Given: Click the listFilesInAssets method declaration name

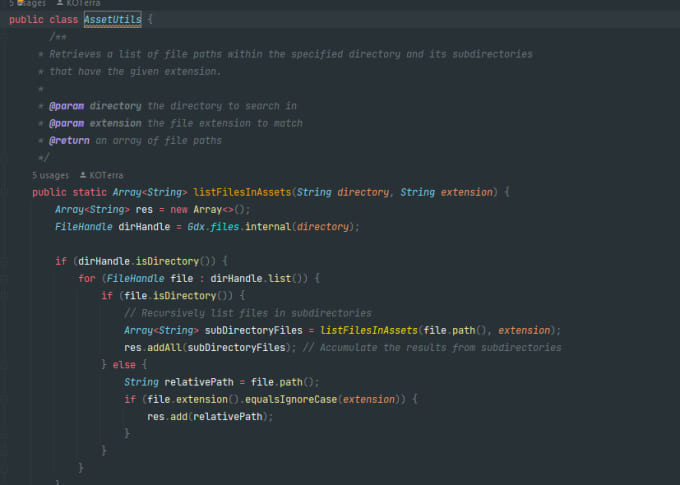Looking at the screenshot, I should [242, 192].
